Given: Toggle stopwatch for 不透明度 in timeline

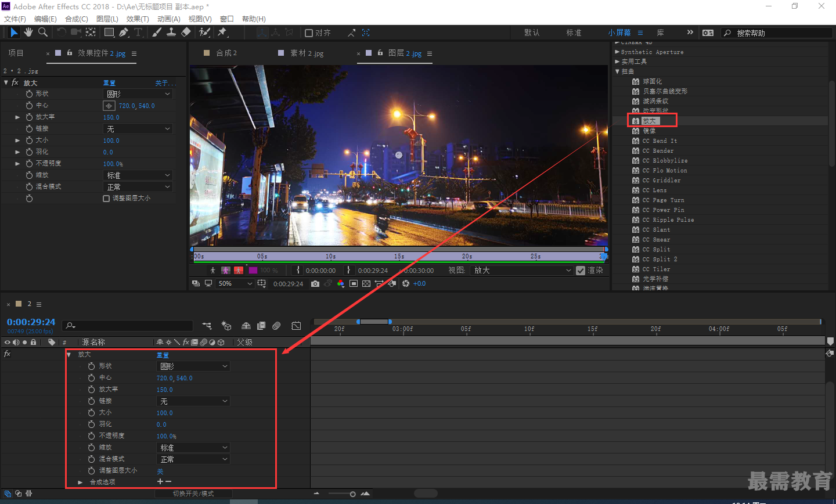Looking at the screenshot, I should coord(91,436).
